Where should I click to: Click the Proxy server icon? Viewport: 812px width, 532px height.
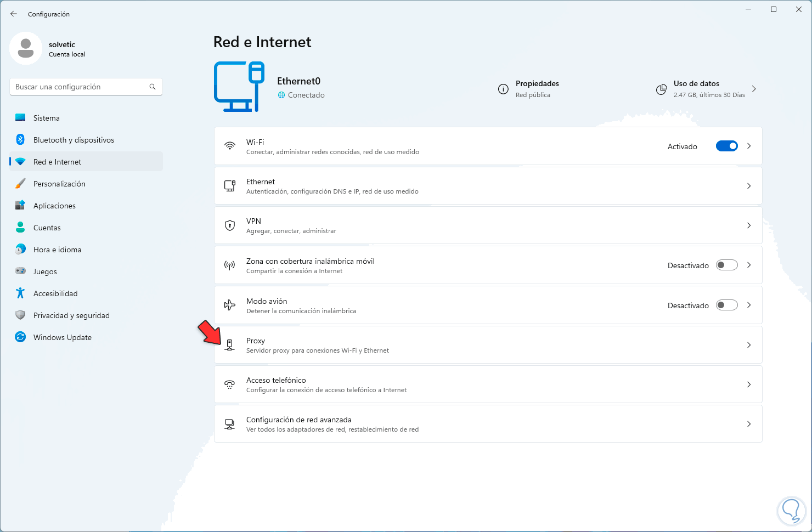click(230, 345)
